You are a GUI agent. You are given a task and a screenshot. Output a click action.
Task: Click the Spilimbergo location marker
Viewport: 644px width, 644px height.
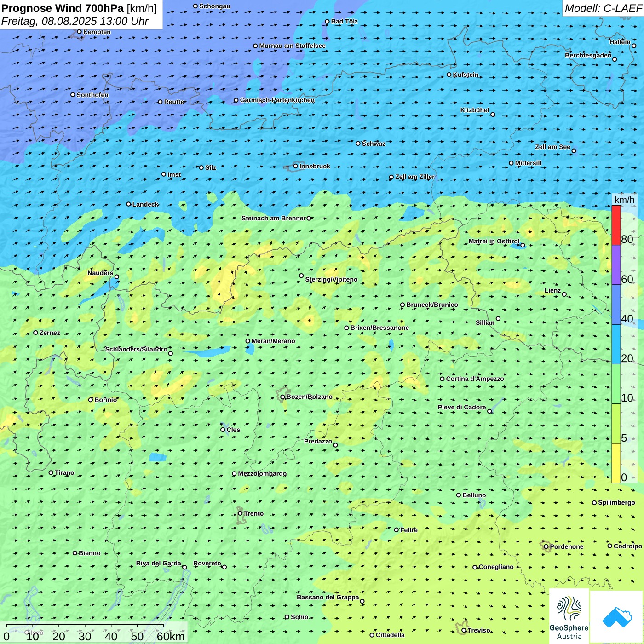[x=594, y=503]
